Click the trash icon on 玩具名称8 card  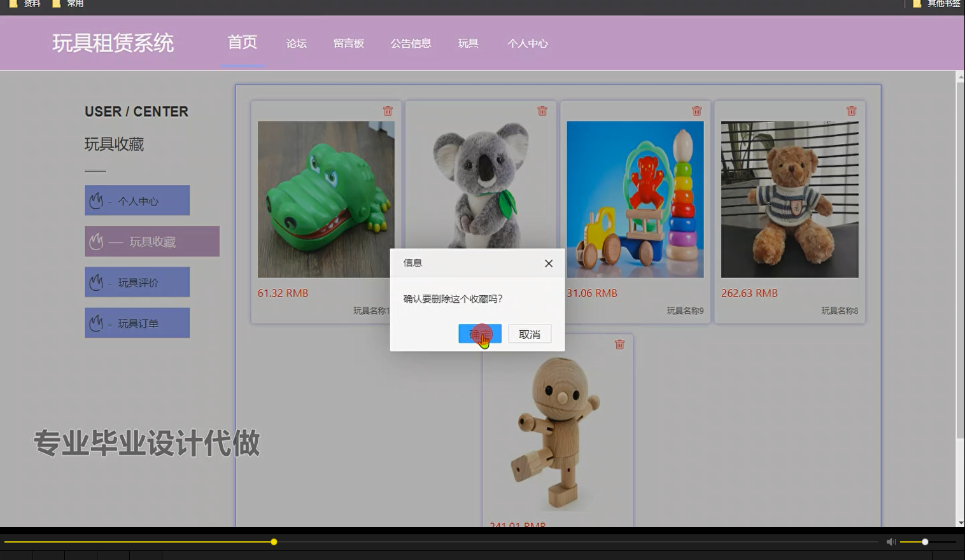click(852, 111)
